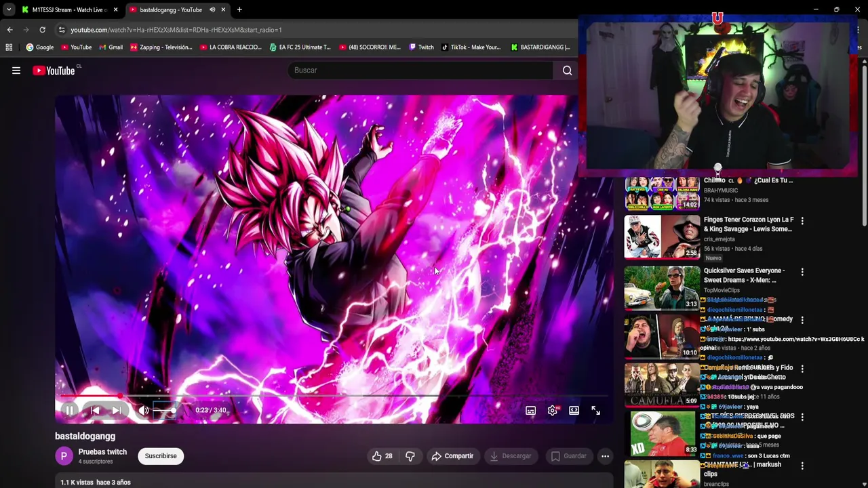Open the Zapping - Televisión bookmark
This screenshot has width=868, height=488.
(x=161, y=47)
